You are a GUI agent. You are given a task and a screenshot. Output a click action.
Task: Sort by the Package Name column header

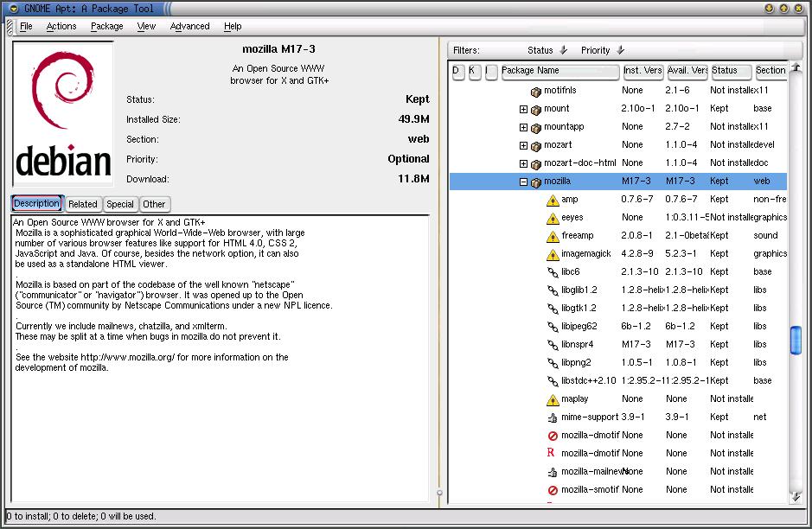click(x=559, y=72)
